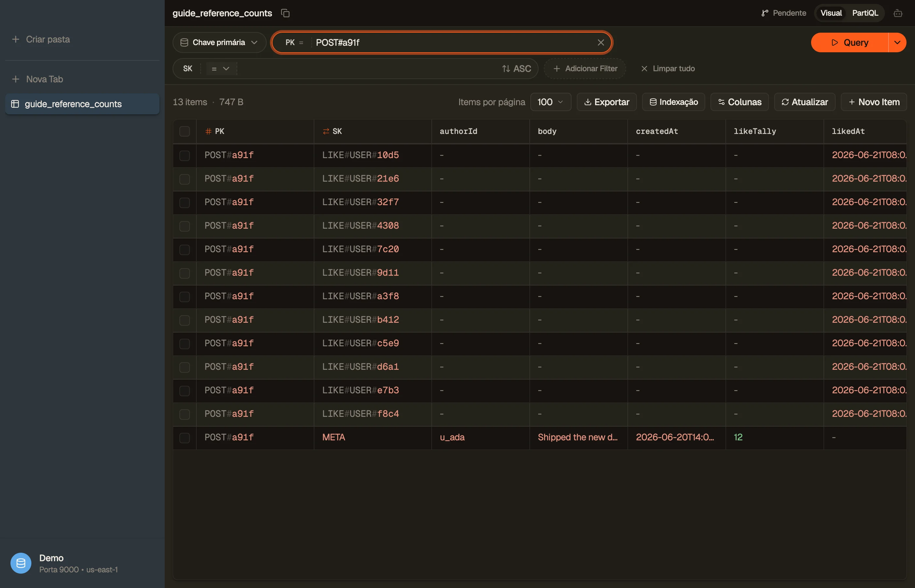Click the Exportar download button
The height and width of the screenshot is (588, 915).
pyautogui.click(x=607, y=102)
